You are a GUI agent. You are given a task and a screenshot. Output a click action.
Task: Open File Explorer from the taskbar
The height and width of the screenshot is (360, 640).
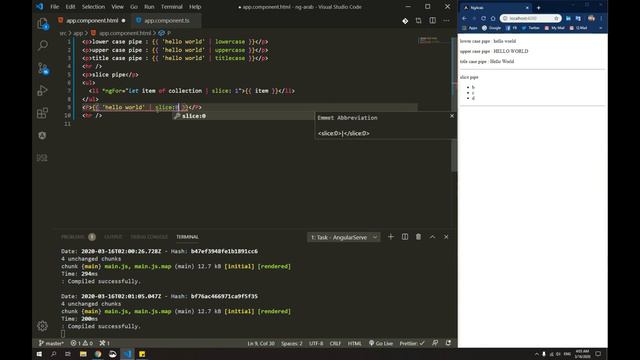coord(83,354)
